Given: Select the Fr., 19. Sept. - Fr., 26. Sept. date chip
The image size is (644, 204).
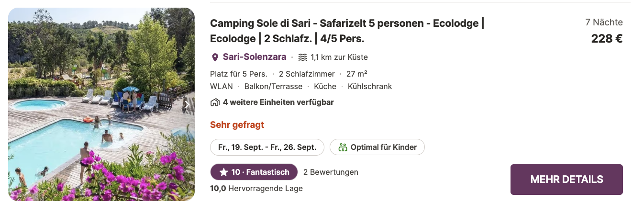Looking at the screenshot, I should point(267,147).
